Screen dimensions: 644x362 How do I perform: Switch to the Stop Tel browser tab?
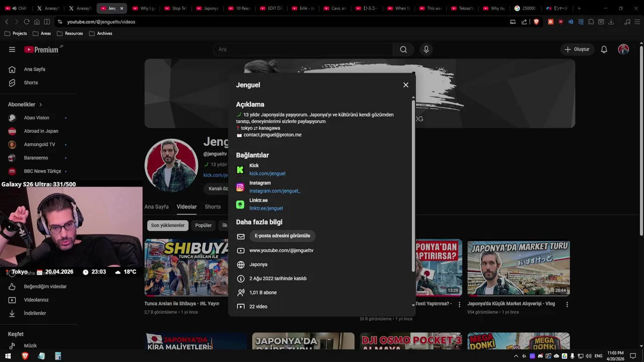[x=176, y=8]
